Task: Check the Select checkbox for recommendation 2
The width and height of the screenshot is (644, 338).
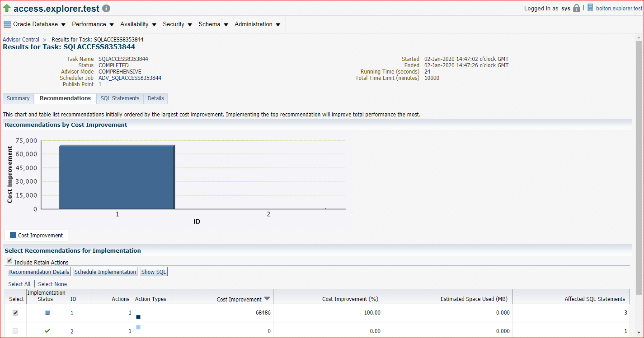Action: 15,331
